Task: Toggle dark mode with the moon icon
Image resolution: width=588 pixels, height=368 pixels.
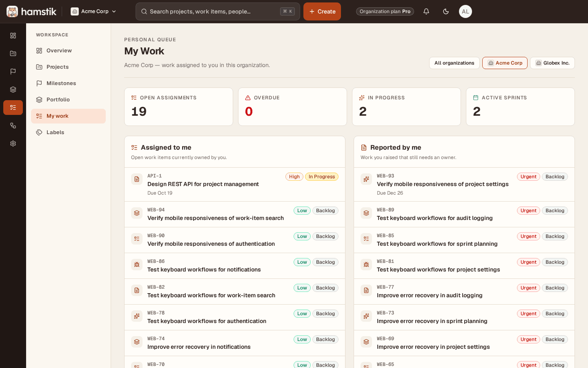Action: point(446,11)
